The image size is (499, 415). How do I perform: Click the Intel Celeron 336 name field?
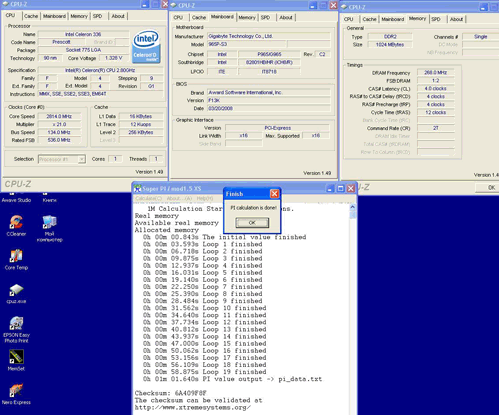(83, 34)
